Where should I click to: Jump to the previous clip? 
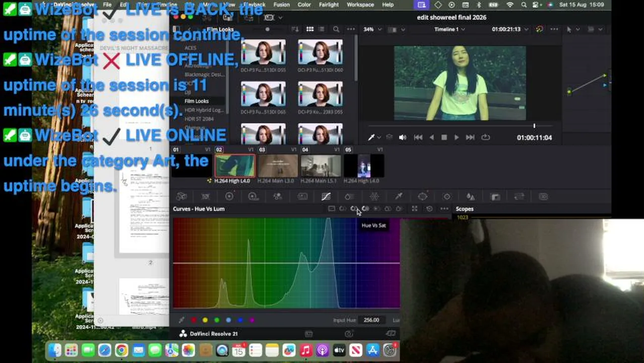(x=418, y=137)
